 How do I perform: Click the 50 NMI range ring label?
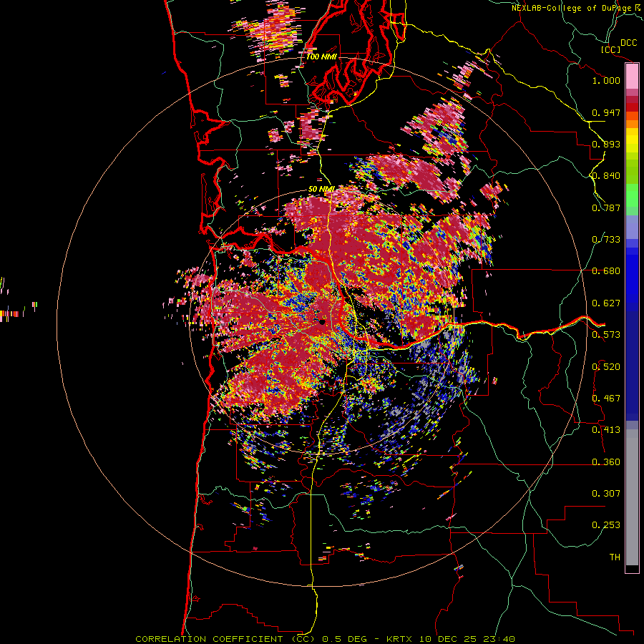coord(321,189)
